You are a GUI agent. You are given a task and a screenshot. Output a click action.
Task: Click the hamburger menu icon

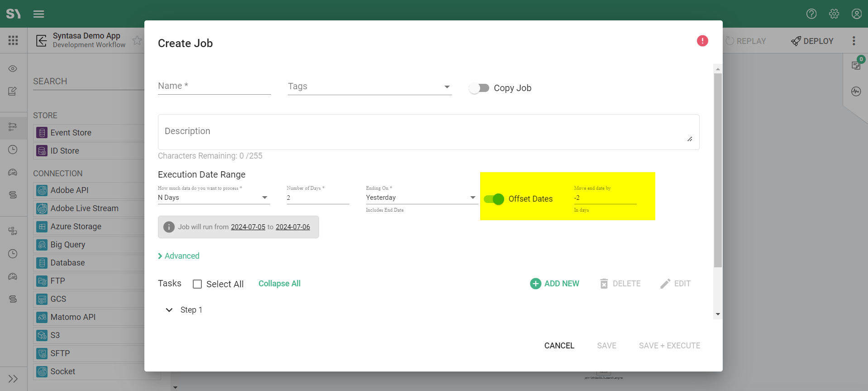[39, 14]
